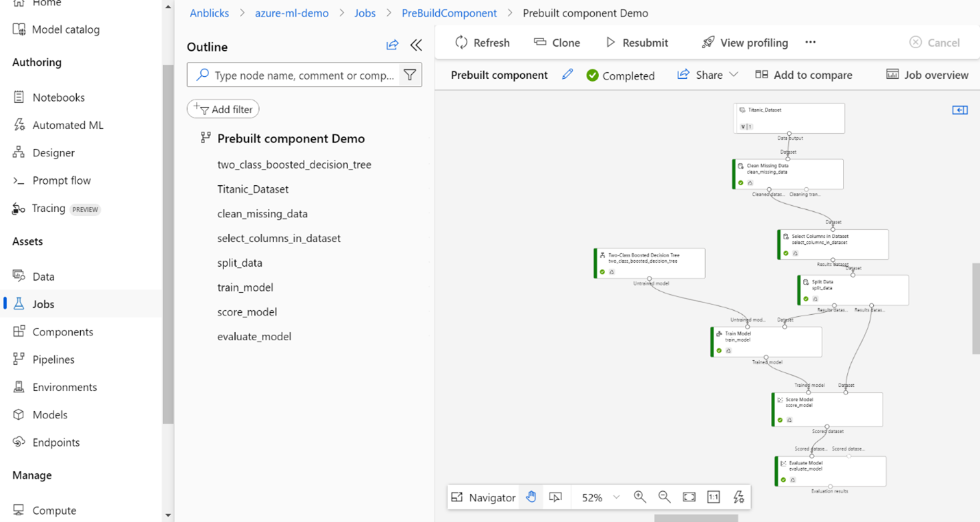The image size is (980, 522).
Task: Toggle right side panel icon on canvas
Action: point(959,110)
